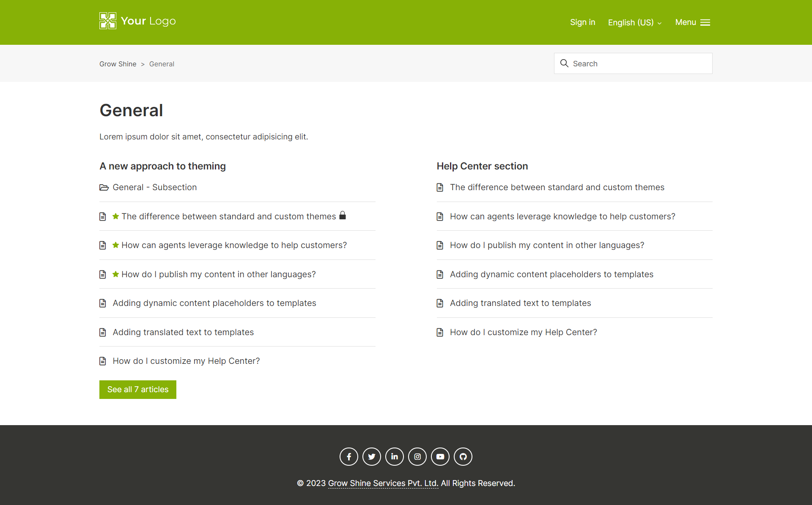The image size is (812, 505).
Task: Click Grow Shine Services Pvt. Ltd. link
Action: point(383,483)
